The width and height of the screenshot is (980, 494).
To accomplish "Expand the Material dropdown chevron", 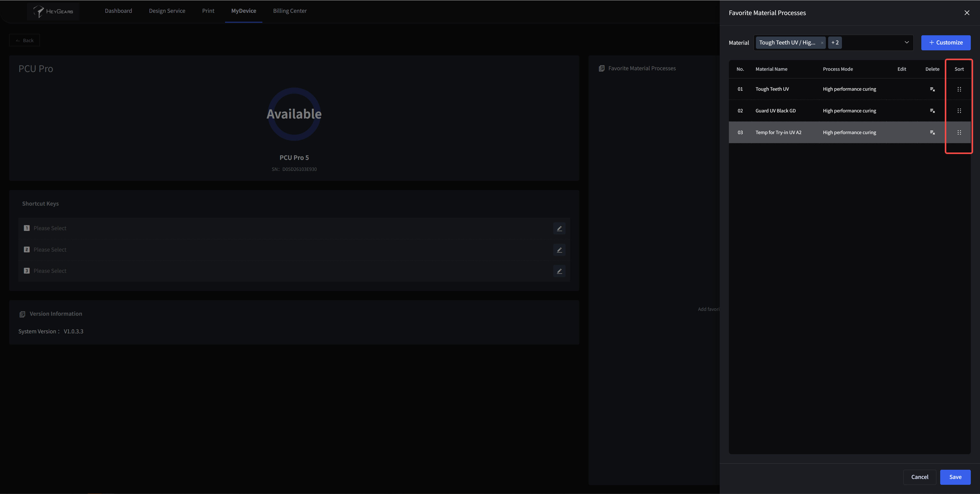I will (x=906, y=42).
